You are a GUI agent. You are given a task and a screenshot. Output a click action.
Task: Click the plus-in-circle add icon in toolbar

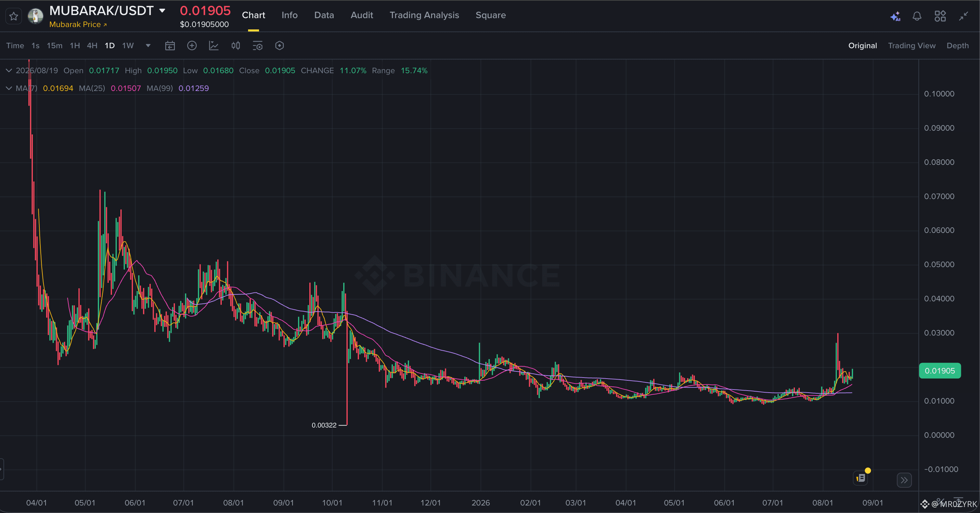(192, 45)
